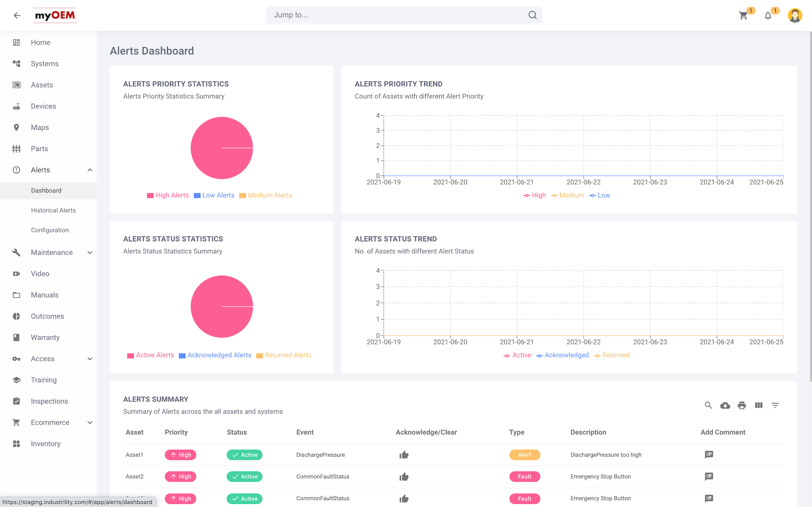Acknowledge the Asset1 alert thumbs-up

point(404,455)
